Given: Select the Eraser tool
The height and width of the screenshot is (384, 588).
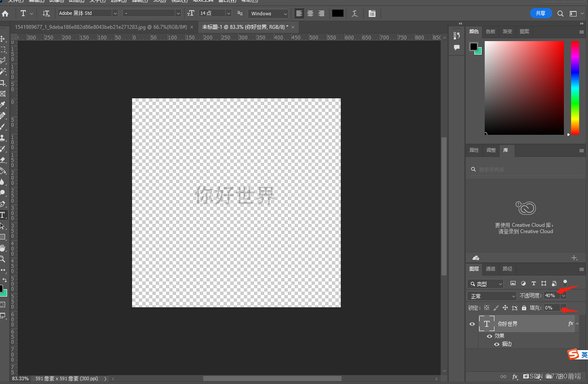Looking at the screenshot, I should (3, 160).
